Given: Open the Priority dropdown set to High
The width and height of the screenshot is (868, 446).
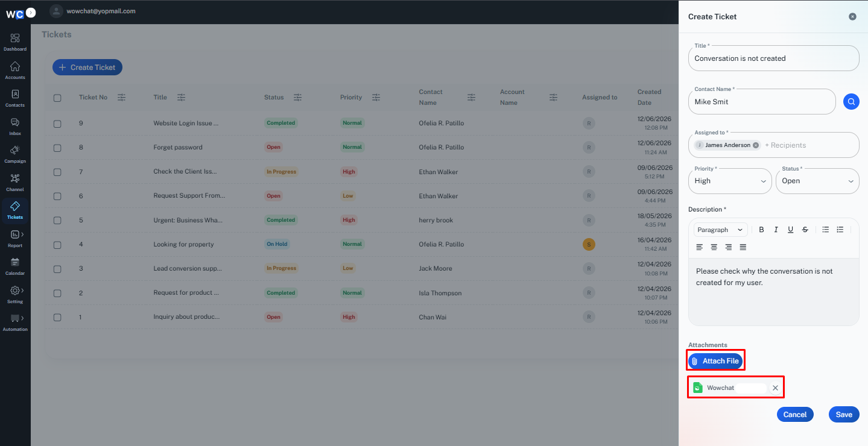Looking at the screenshot, I should [x=730, y=181].
